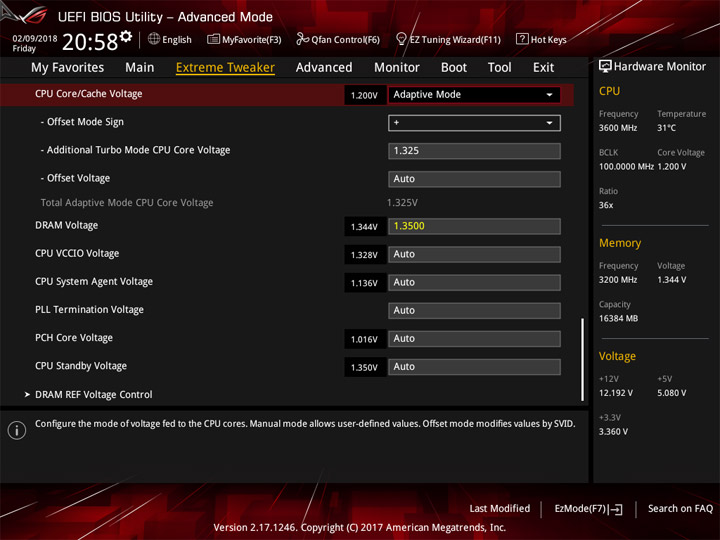Click the Hardware Monitor screen icon

(x=605, y=67)
